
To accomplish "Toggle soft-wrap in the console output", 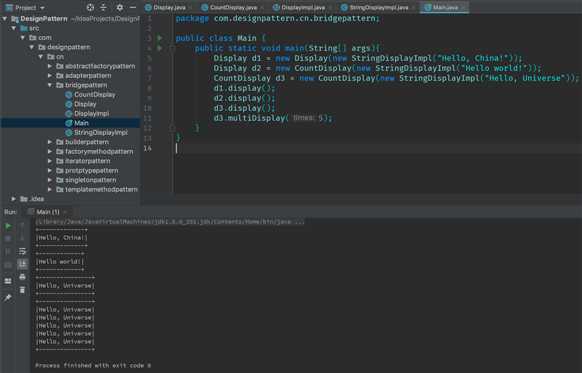I will pyautogui.click(x=22, y=251).
